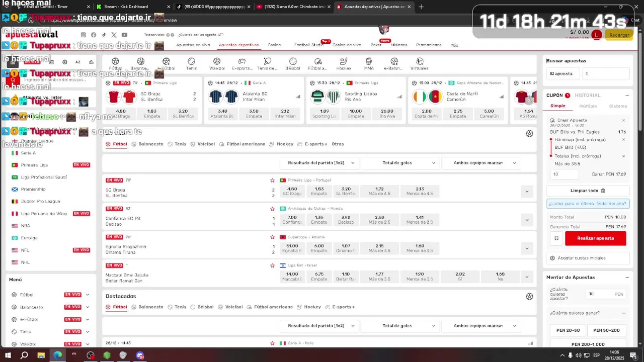Collapse the Cupón panel
644x362 pixels.
627,95
